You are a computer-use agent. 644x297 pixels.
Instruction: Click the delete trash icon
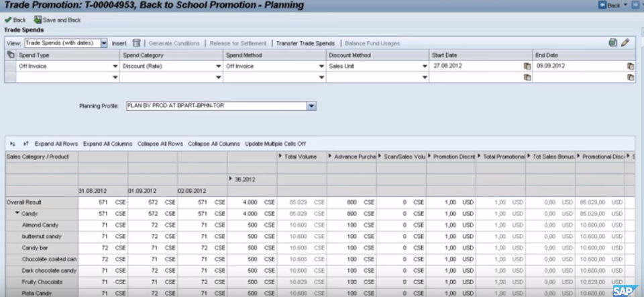click(137, 43)
